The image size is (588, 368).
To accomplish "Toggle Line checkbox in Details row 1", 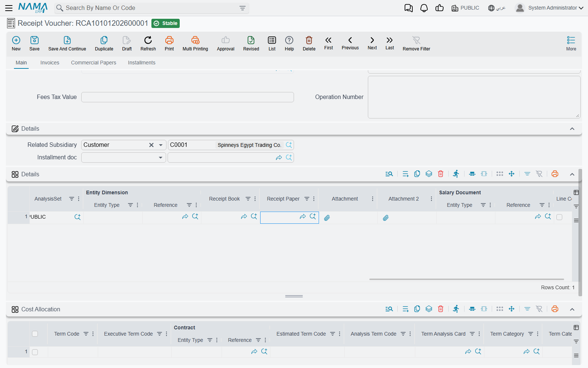I will point(559,217).
